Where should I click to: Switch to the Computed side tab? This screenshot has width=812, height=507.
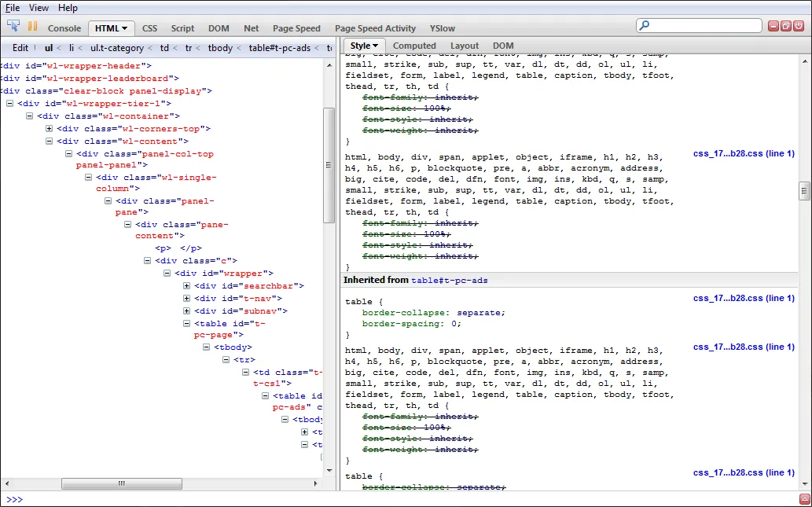coord(414,46)
